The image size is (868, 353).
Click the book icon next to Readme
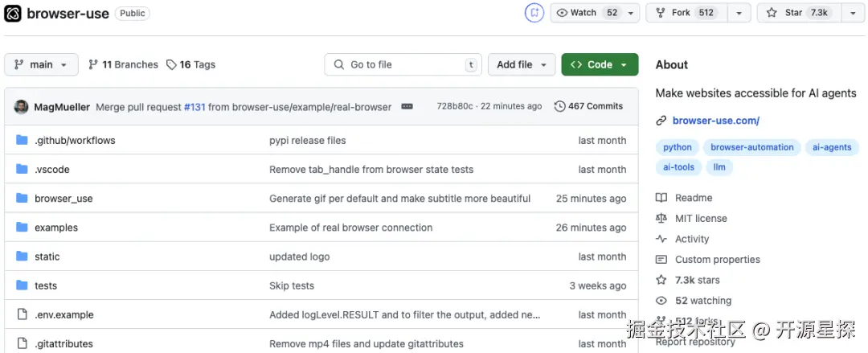pyautogui.click(x=661, y=198)
